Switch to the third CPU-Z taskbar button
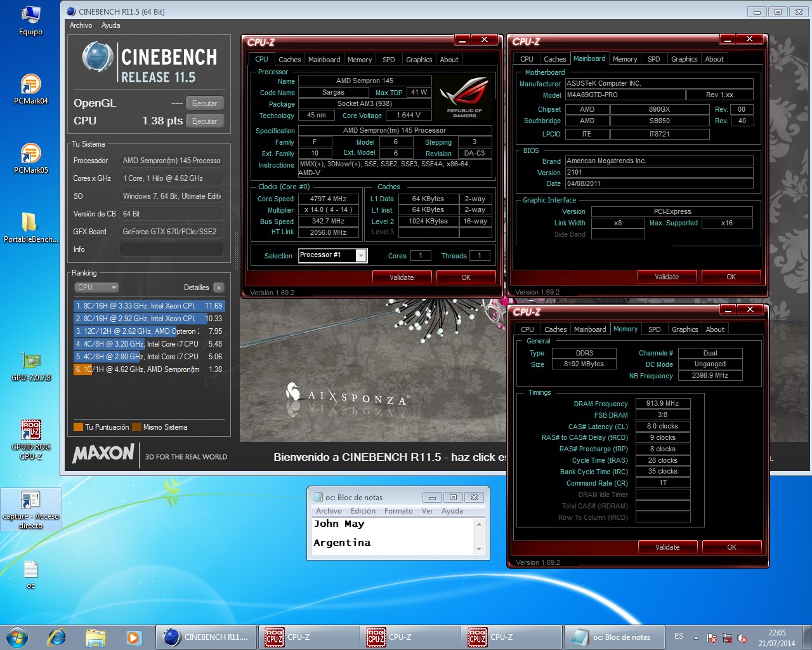Image resolution: width=812 pixels, height=650 pixels. 511,637
